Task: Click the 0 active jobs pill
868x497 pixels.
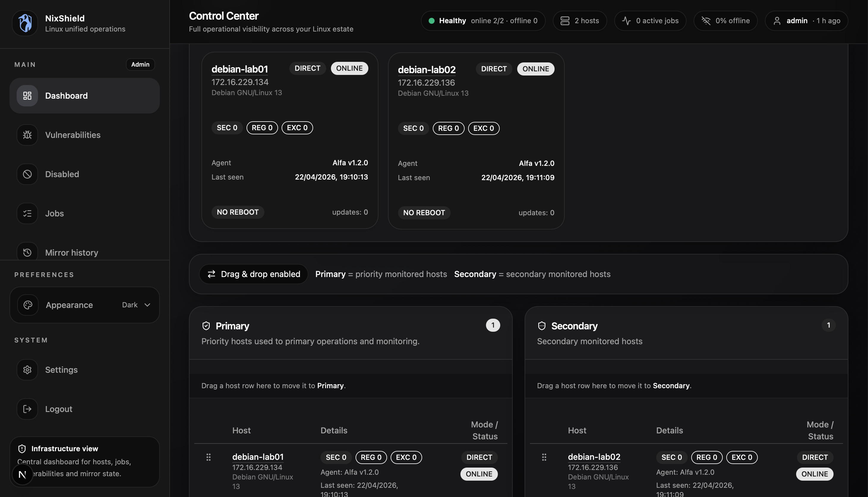Action: [x=650, y=21]
